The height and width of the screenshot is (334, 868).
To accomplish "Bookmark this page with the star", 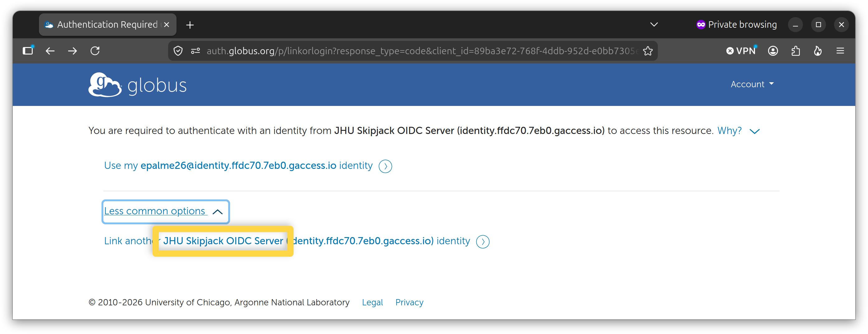I will pyautogui.click(x=648, y=51).
